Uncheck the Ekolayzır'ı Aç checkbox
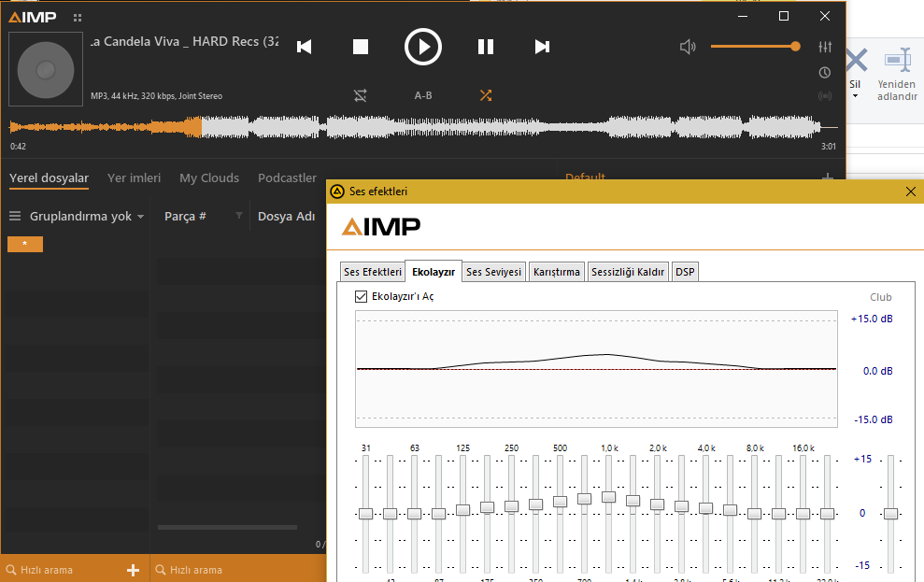The width and height of the screenshot is (924, 582). (x=362, y=296)
